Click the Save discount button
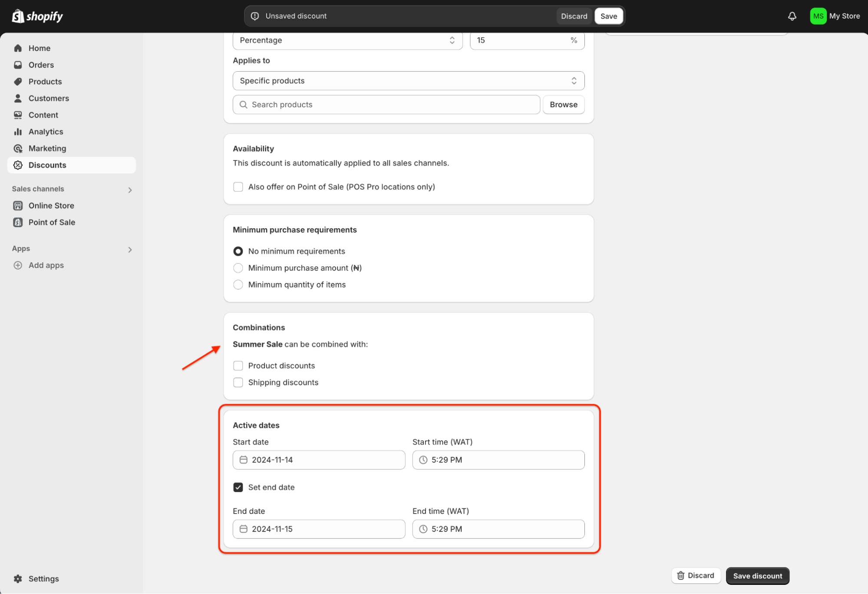 pyautogui.click(x=757, y=575)
